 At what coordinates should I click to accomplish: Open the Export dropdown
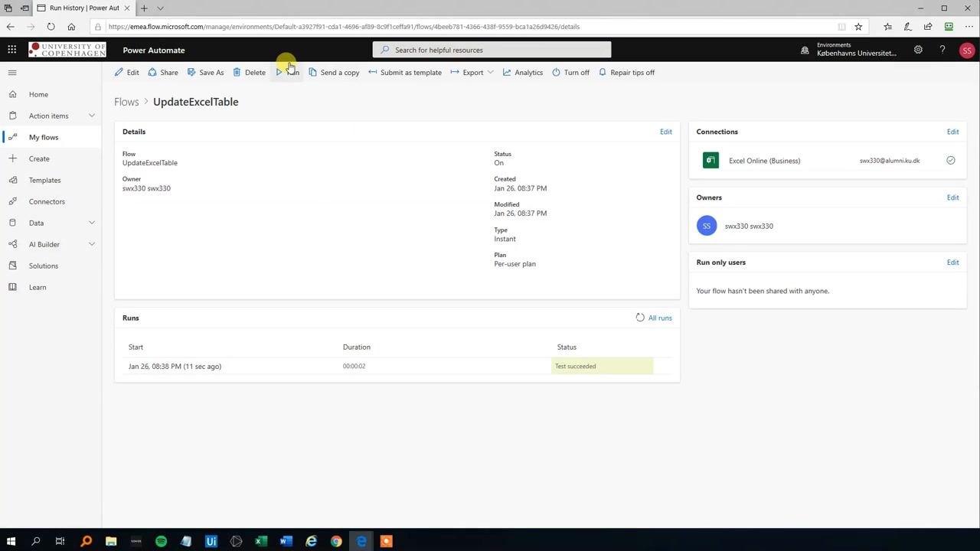click(472, 73)
